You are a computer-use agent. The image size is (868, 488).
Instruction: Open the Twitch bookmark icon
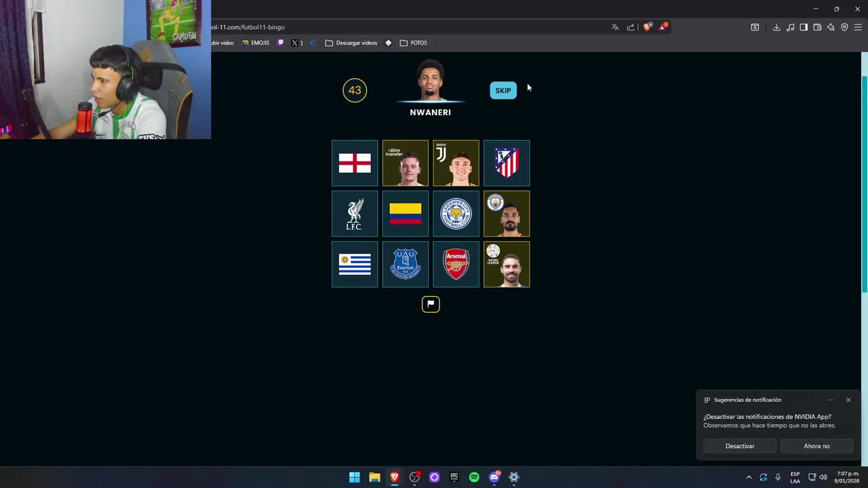pyautogui.click(x=281, y=43)
